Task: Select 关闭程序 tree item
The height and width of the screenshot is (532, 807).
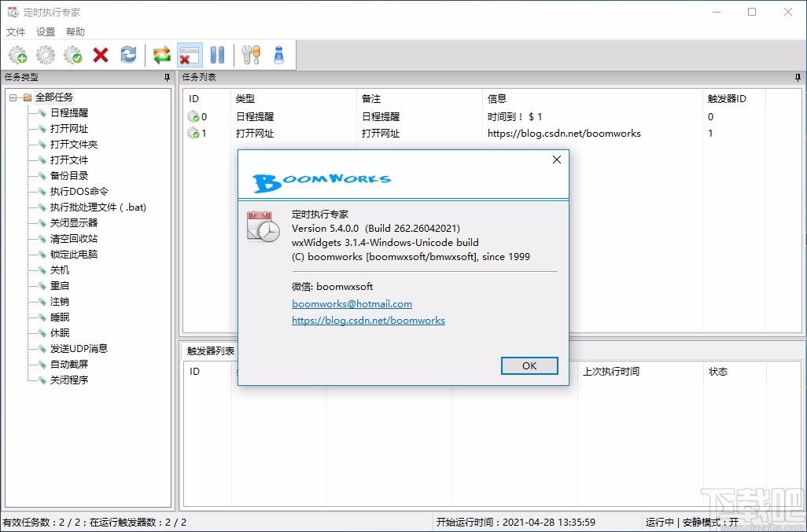Action: pyautogui.click(x=69, y=380)
